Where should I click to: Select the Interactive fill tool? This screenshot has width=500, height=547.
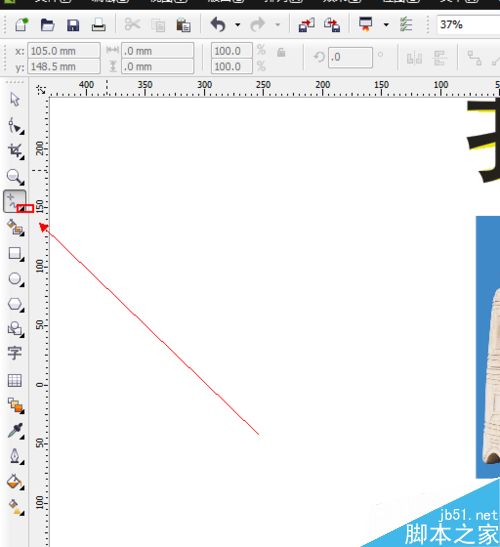coord(16,507)
